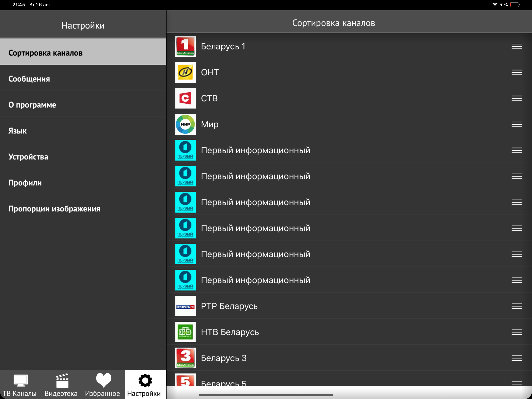Tap the НТВ Беларусь channel logo
Screen dimensions: 532x399
coord(185,332)
